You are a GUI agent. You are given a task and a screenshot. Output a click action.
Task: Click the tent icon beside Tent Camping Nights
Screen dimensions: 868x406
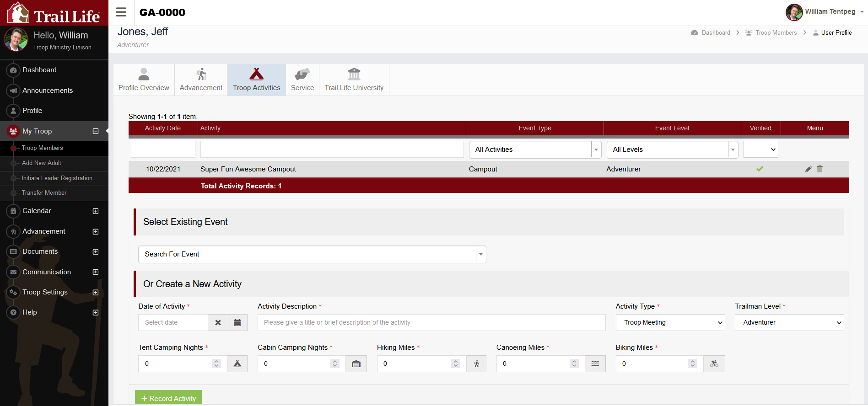(237, 364)
